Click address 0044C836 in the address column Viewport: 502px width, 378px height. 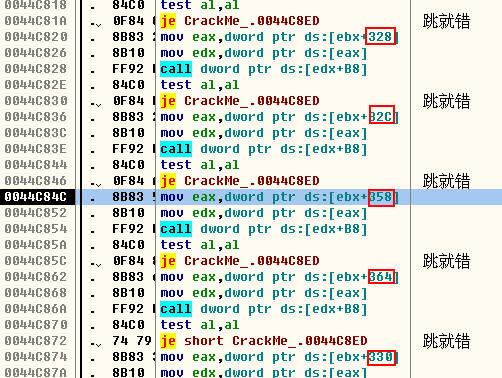36,117
